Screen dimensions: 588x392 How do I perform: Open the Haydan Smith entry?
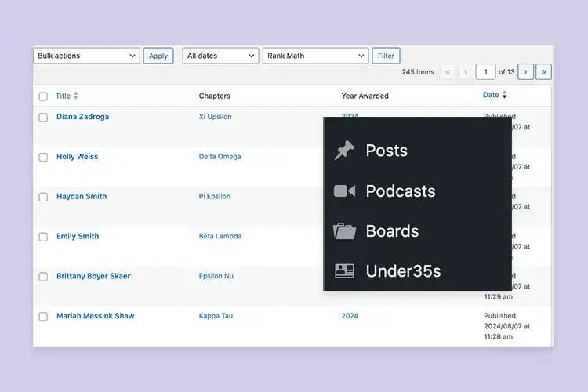point(82,196)
